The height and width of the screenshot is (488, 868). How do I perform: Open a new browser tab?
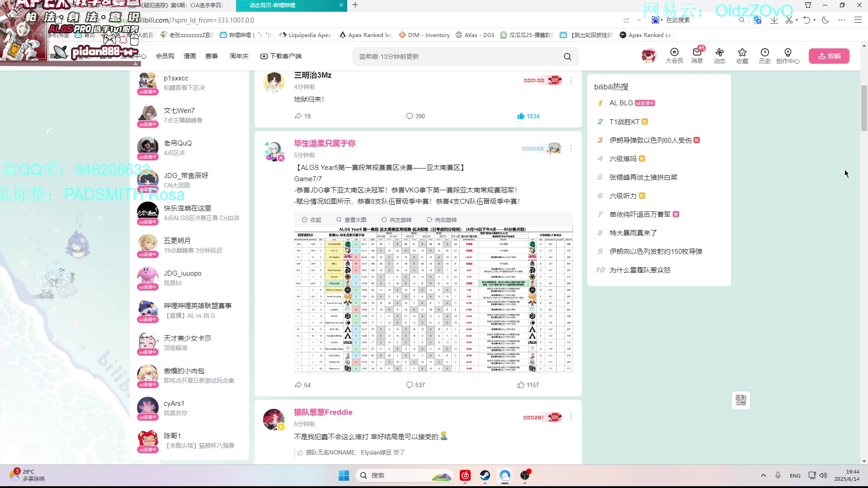pyautogui.click(x=355, y=5)
